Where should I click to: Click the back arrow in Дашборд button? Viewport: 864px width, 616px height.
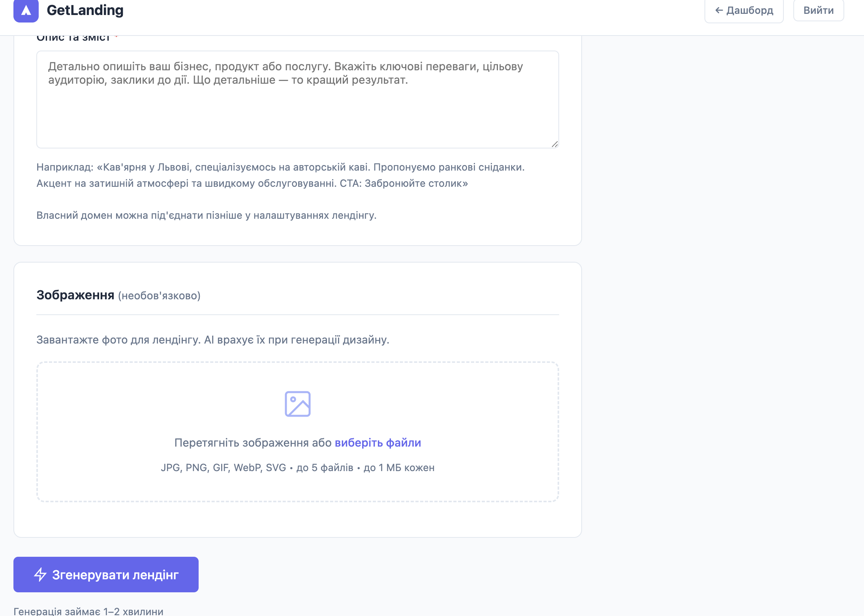[x=719, y=10]
